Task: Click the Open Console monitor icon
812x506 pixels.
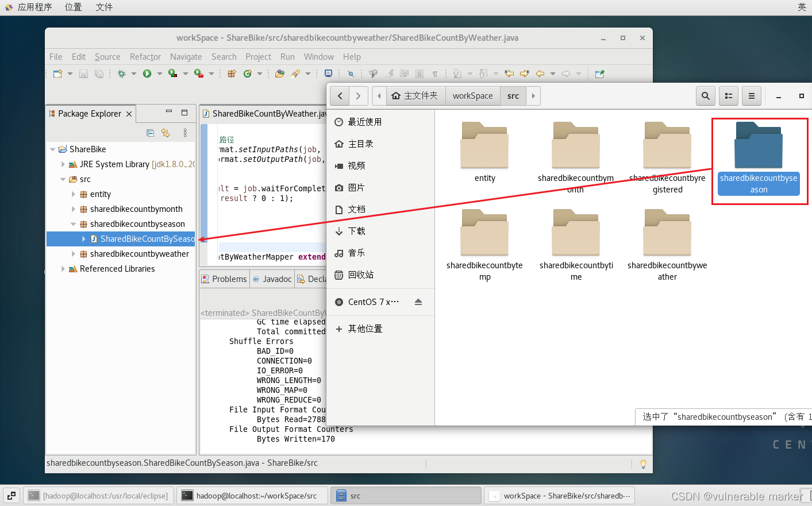Action: click(x=328, y=74)
